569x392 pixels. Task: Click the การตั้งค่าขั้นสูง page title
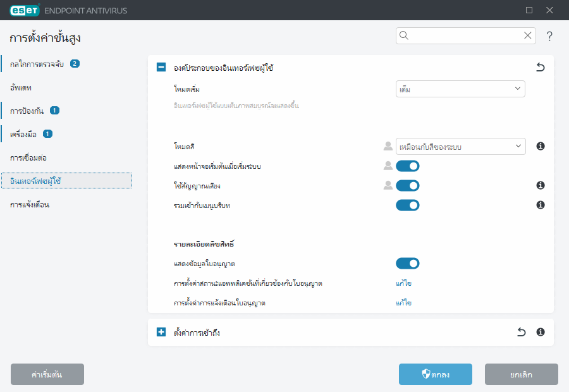click(45, 38)
